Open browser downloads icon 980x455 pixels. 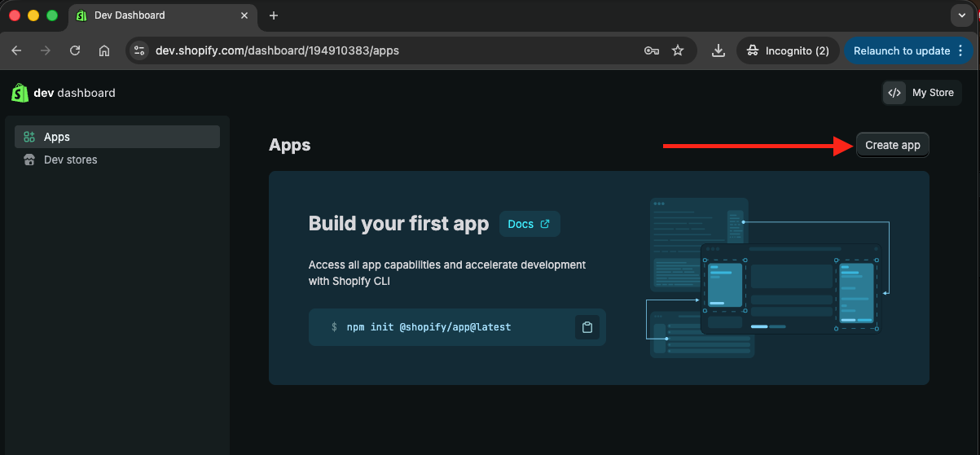718,50
